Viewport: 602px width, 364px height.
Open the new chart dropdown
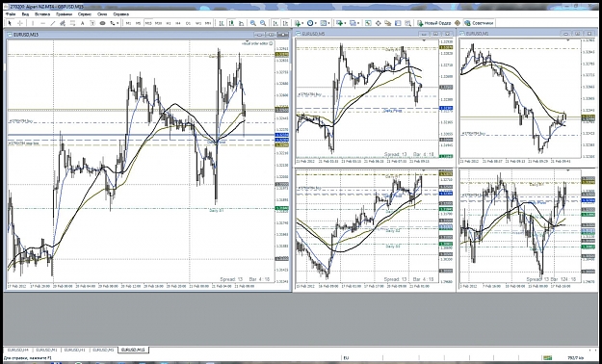pyautogui.click(x=341, y=23)
